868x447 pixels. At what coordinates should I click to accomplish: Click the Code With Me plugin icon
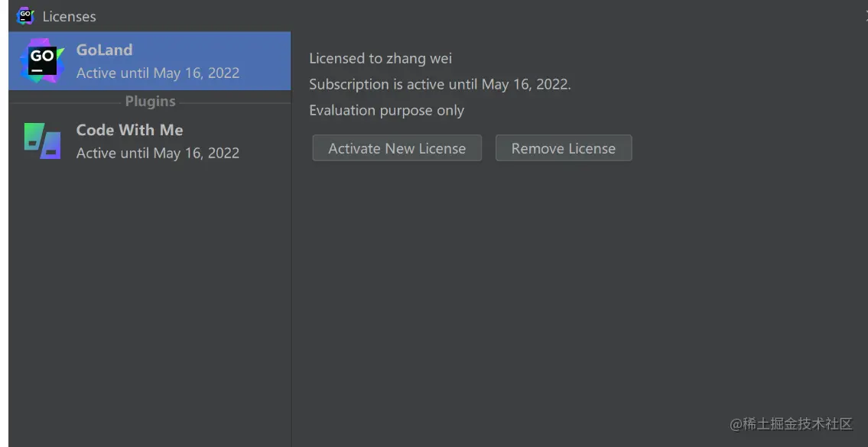(42, 141)
